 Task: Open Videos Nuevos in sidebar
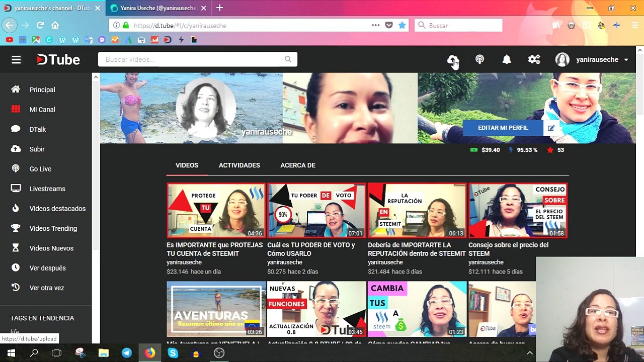[x=51, y=248]
